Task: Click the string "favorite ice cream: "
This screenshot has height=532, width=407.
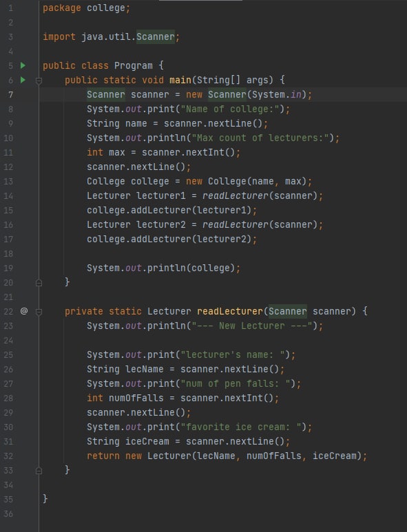Action: pos(240,427)
